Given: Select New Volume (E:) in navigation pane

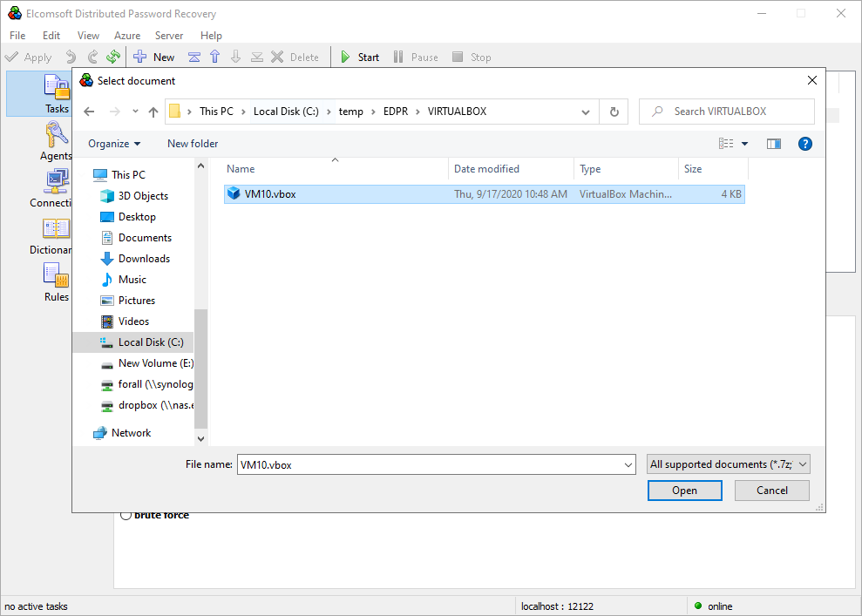Looking at the screenshot, I should click(x=147, y=363).
